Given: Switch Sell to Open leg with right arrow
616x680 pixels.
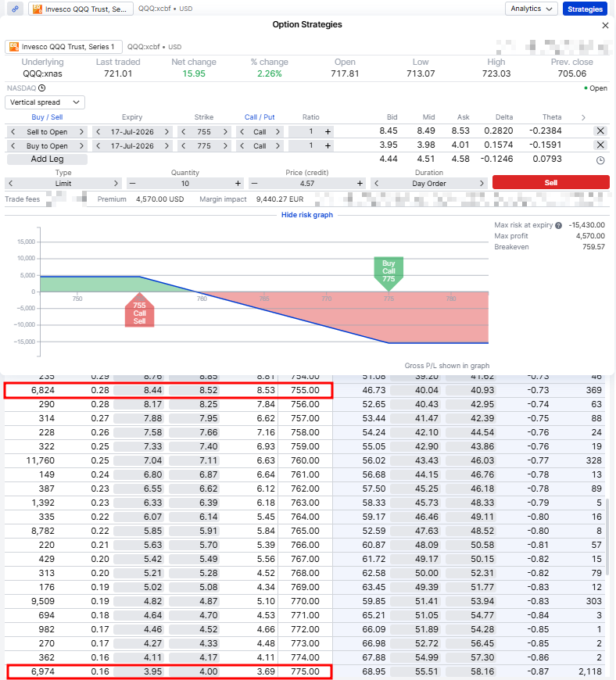Looking at the screenshot, I should tap(81, 132).
